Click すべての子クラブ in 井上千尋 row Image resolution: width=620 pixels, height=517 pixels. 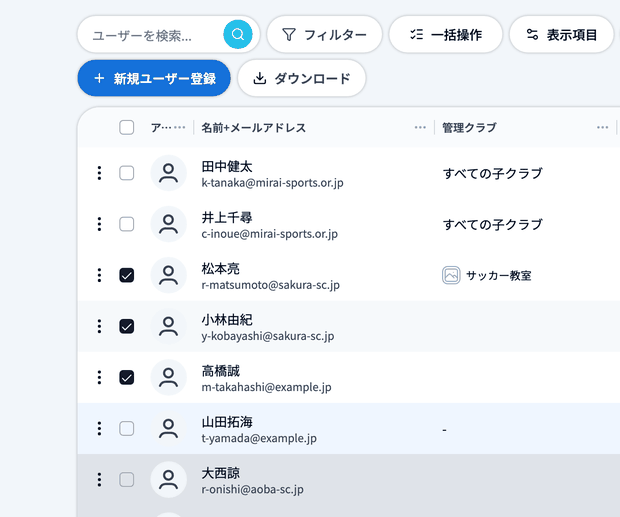tap(493, 225)
